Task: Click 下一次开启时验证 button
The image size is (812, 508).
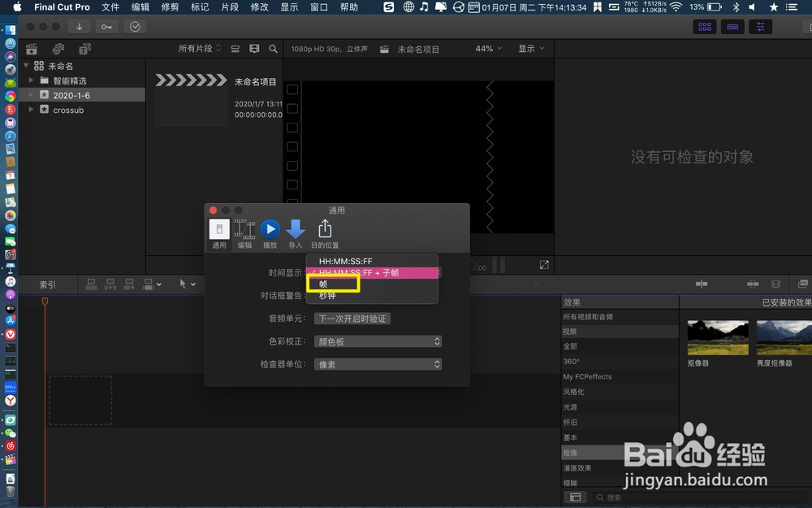Action: (x=352, y=319)
